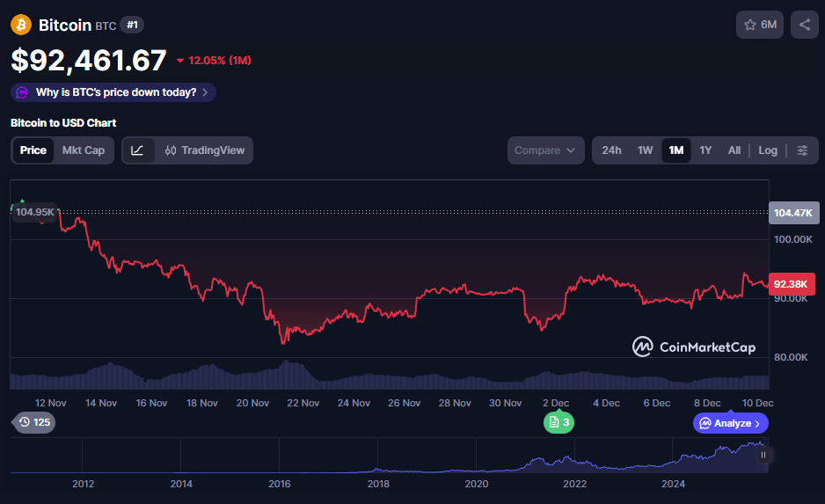Switch to TradingView candlestick chart

coord(204,150)
